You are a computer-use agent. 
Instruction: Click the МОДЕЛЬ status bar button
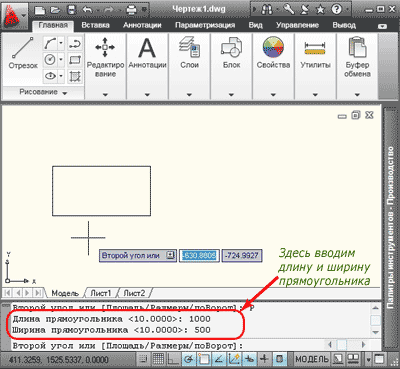tap(312, 359)
